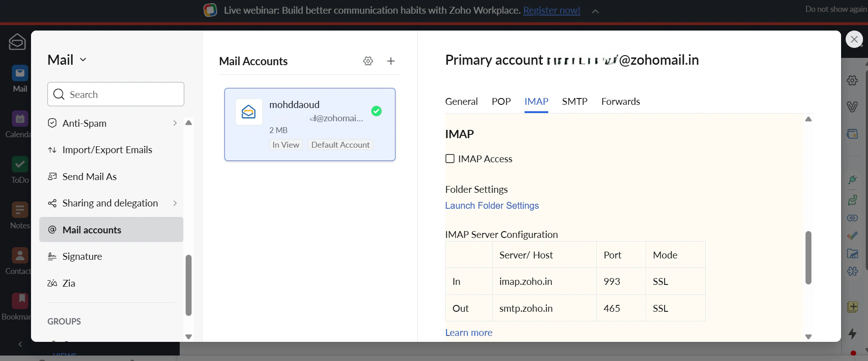
Task: Add a new mail account with plus icon
Action: point(391,61)
